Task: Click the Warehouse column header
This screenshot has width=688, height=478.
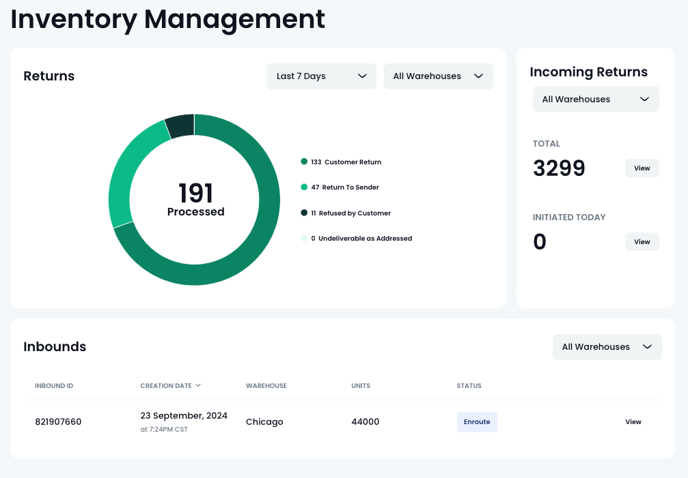Action: (x=266, y=386)
